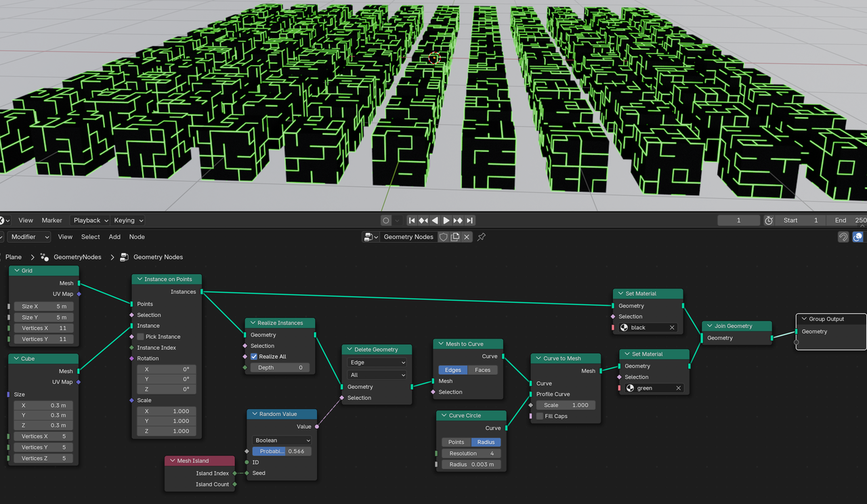
Task: Open the Keying dropdown in timeline
Action: click(128, 220)
